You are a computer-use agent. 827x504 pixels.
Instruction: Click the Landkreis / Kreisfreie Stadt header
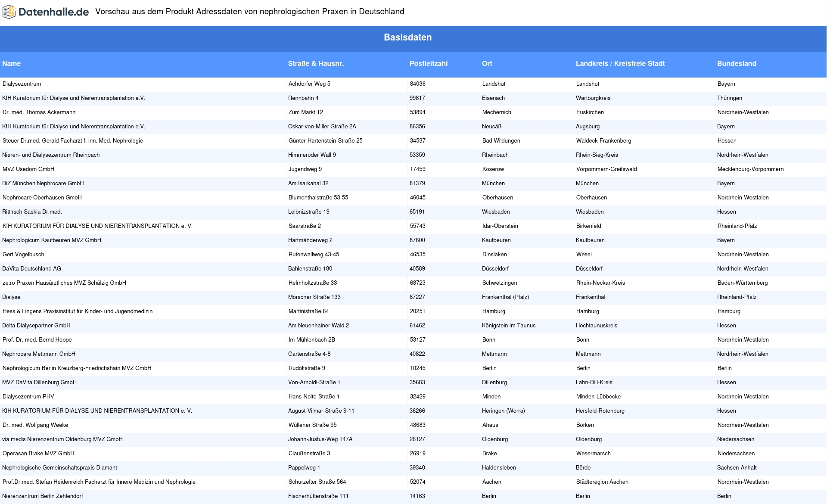coord(620,64)
